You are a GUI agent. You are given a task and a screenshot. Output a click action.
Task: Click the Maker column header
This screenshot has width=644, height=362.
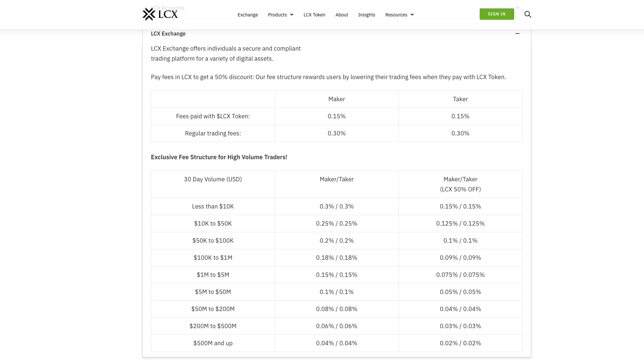(x=337, y=99)
